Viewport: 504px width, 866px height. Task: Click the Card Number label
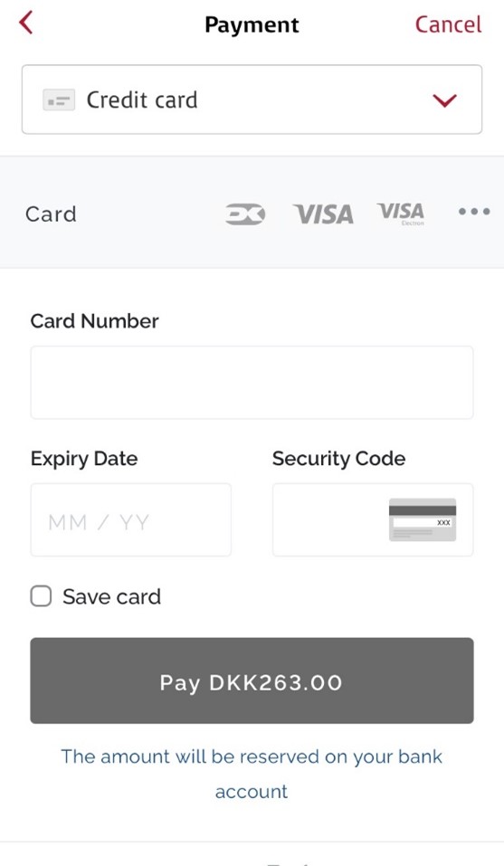(x=94, y=321)
